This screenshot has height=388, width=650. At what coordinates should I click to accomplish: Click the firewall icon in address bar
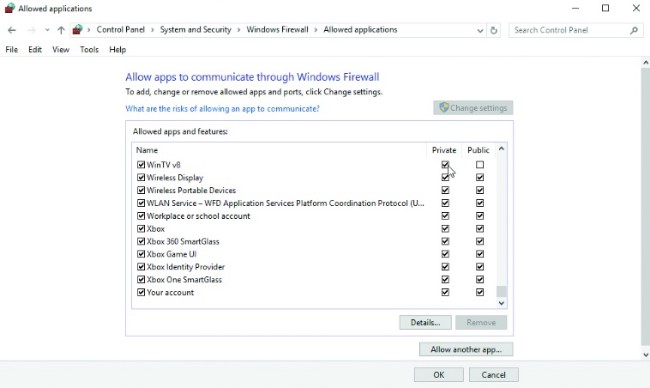coord(77,29)
